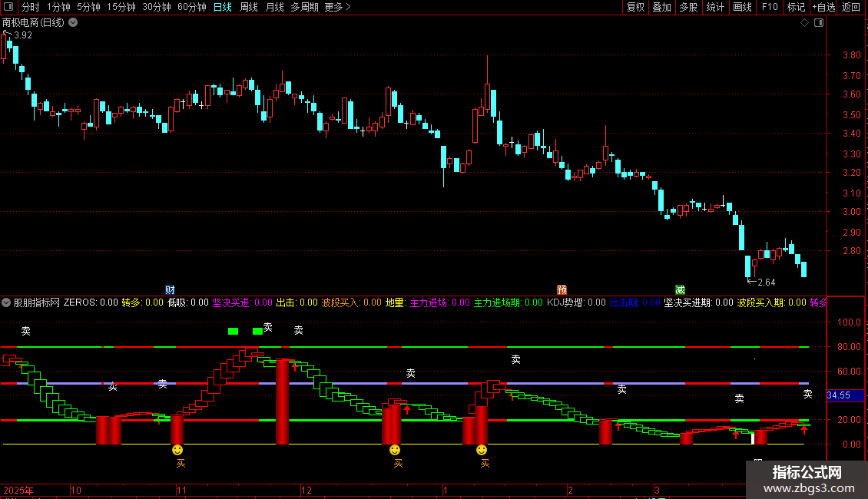Click the diamond marker icon above chart

(804, 23)
